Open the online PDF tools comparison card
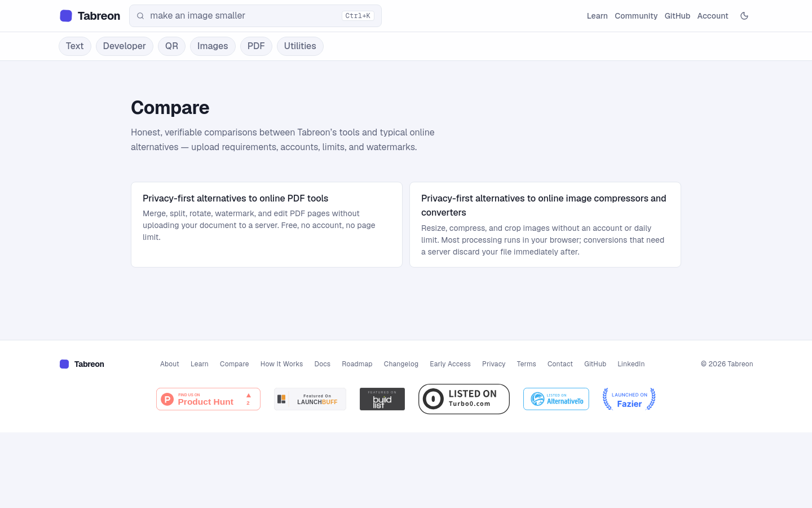 tap(267, 225)
